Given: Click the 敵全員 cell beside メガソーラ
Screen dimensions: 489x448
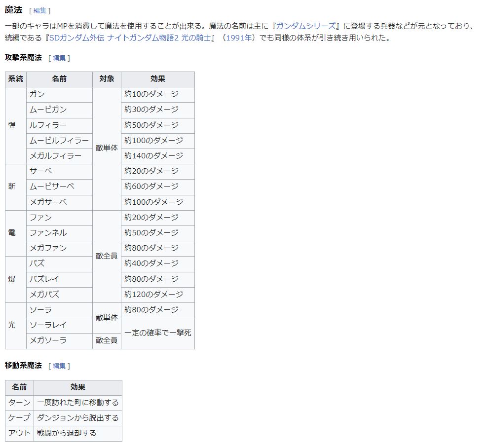Looking at the screenshot, I should pos(107,341).
